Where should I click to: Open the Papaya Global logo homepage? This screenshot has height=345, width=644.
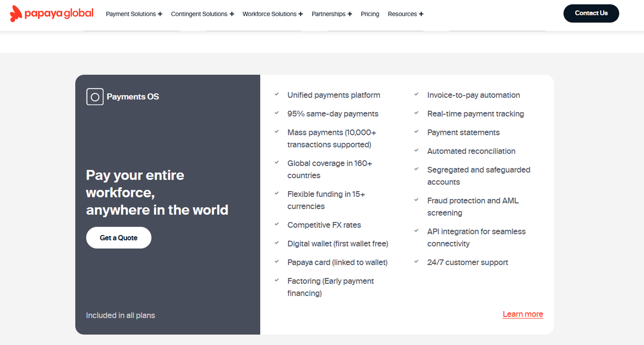coord(52,13)
